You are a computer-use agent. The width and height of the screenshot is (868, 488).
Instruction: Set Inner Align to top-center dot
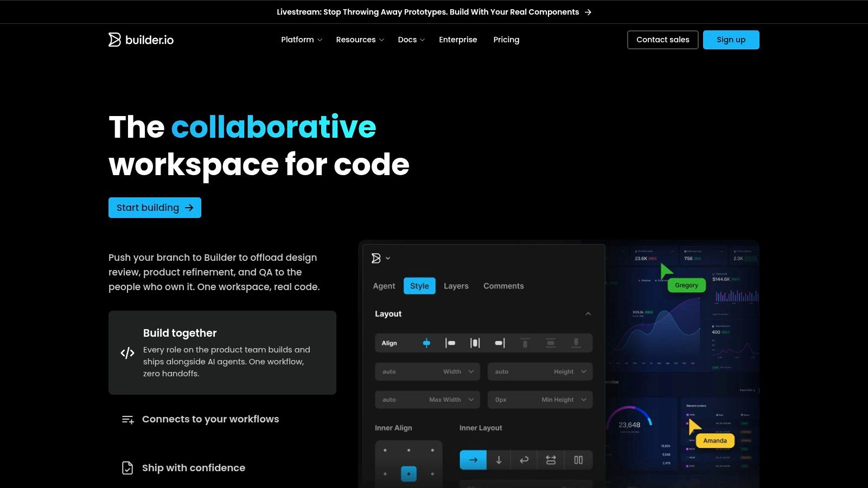[x=409, y=450]
